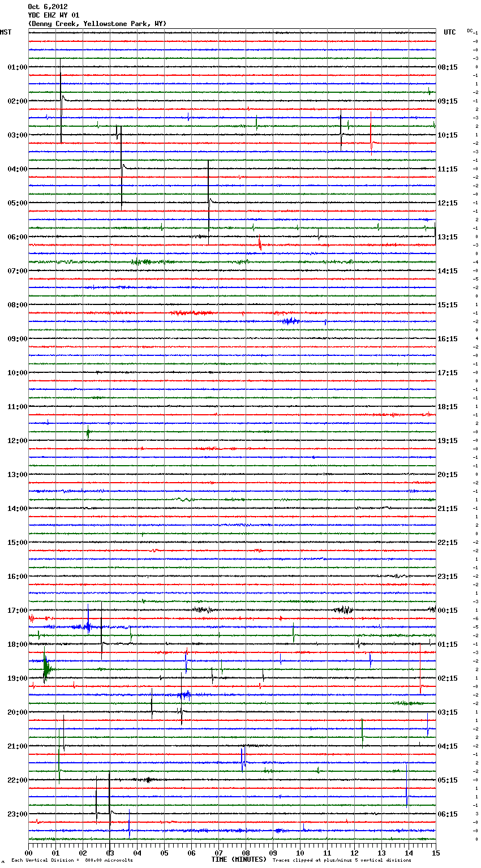The image size is (481, 868).
Task: Click the "03:00" MST time label
Action: 17,135
